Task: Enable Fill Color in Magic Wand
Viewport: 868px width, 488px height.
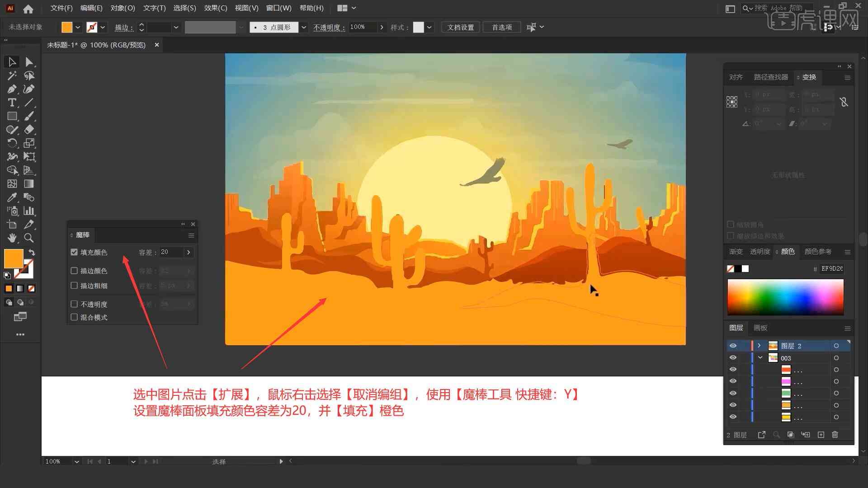Action: pyautogui.click(x=74, y=252)
